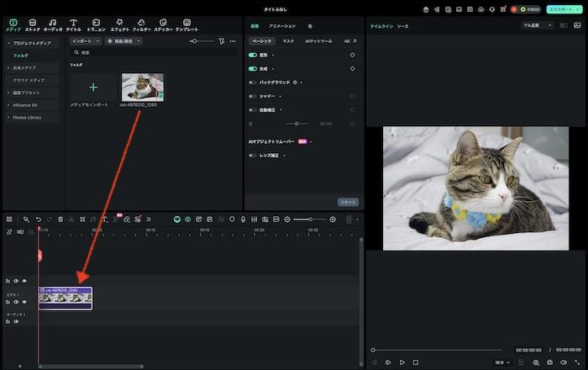588x370 pixels.
Task: Click the undo arrow in timeline toolbar
Action: [x=38, y=219]
